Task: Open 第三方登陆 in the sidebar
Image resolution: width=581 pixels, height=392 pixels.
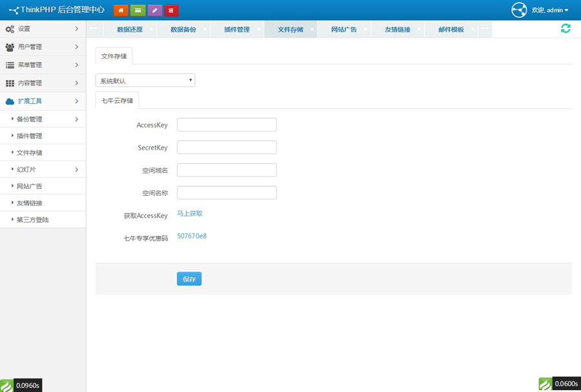Action: [33, 220]
